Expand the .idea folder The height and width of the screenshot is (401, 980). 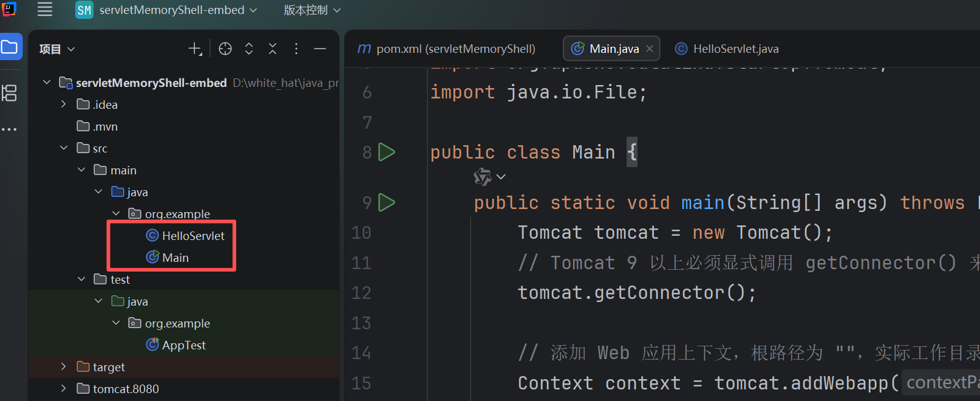pyautogui.click(x=64, y=105)
